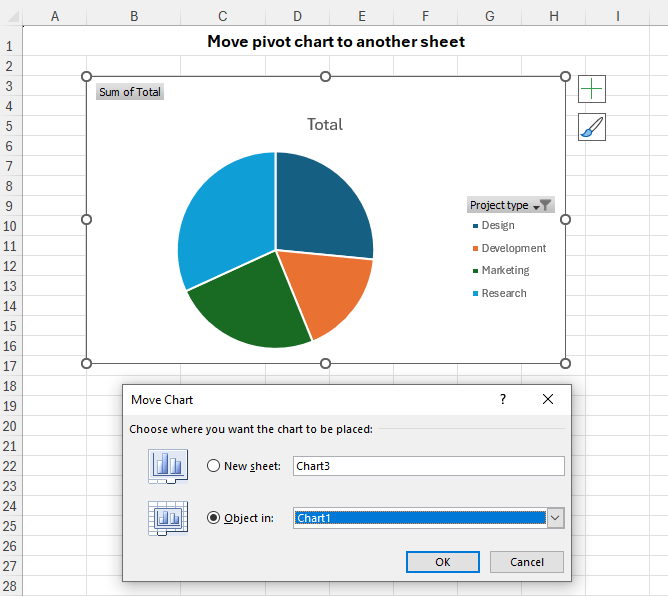Select the Marketing legend entry
The width and height of the screenshot is (668, 596).
coord(501,271)
